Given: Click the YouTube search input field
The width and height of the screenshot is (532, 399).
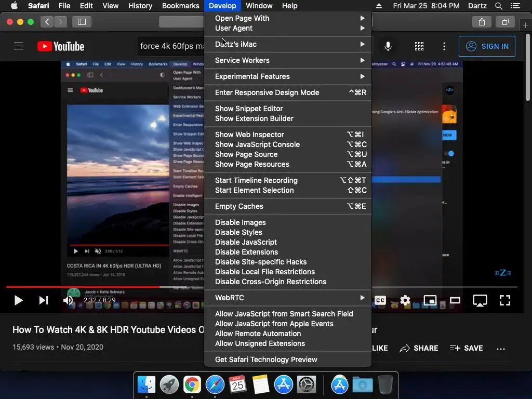Looking at the screenshot, I should [170, 46].
